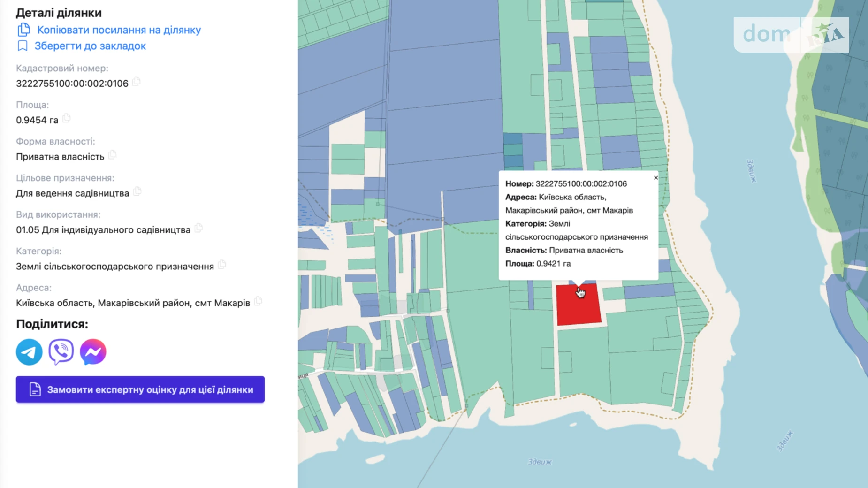Image resolution: width=868 pixels, height=488 pixels.
Task: Copy the land category value
Action: pos(222,265)
